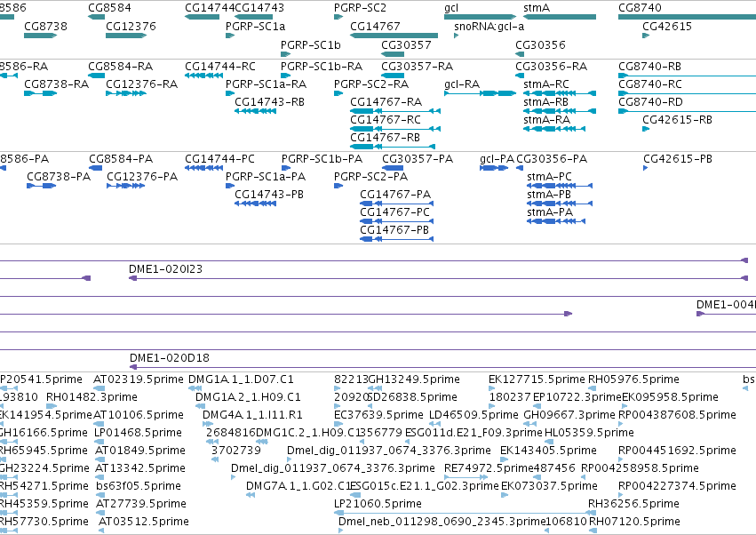The width and height of the screenshot is (756, 535).
Task: Click the PGRP-SC1b-PA protein label
Action: pyautogui.click(x=322, y=159)
